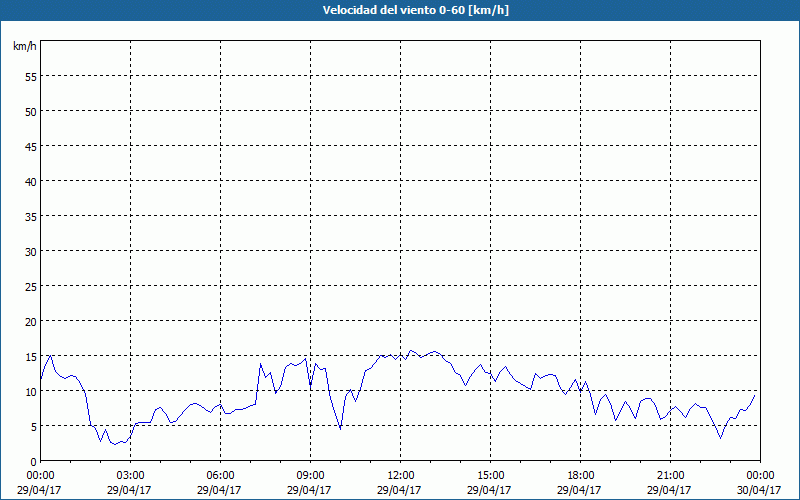Viewport: 800px width, 500px height.
Task: Click the y-axis value 55
Action: click(x=31, y=77)
